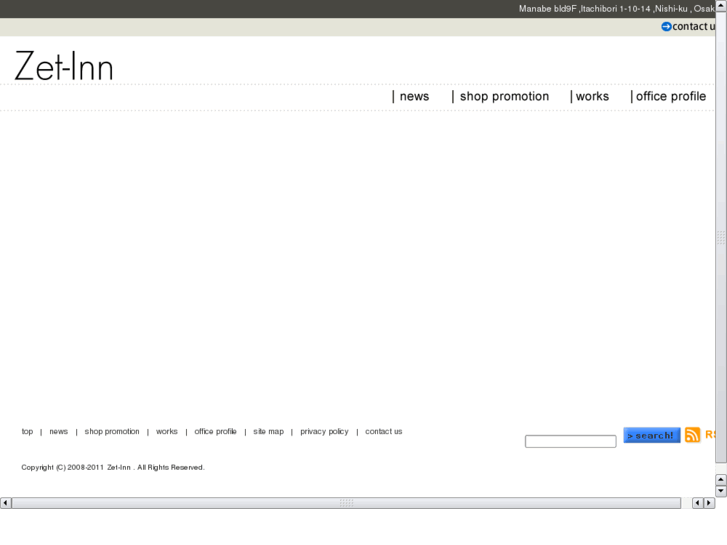
Task: Open the site map footer link
Action: click(268, 431)
